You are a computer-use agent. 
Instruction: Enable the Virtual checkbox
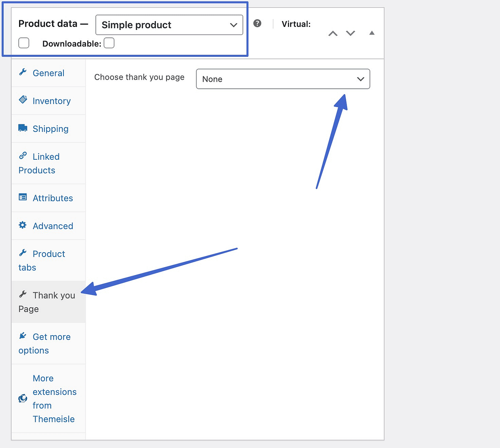[x=24, y=43]
